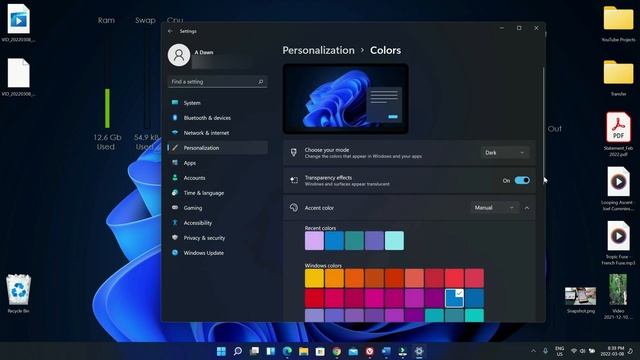Open the Accent color Manual dropdown
640x360 pixels.
(x=494, y=208)
